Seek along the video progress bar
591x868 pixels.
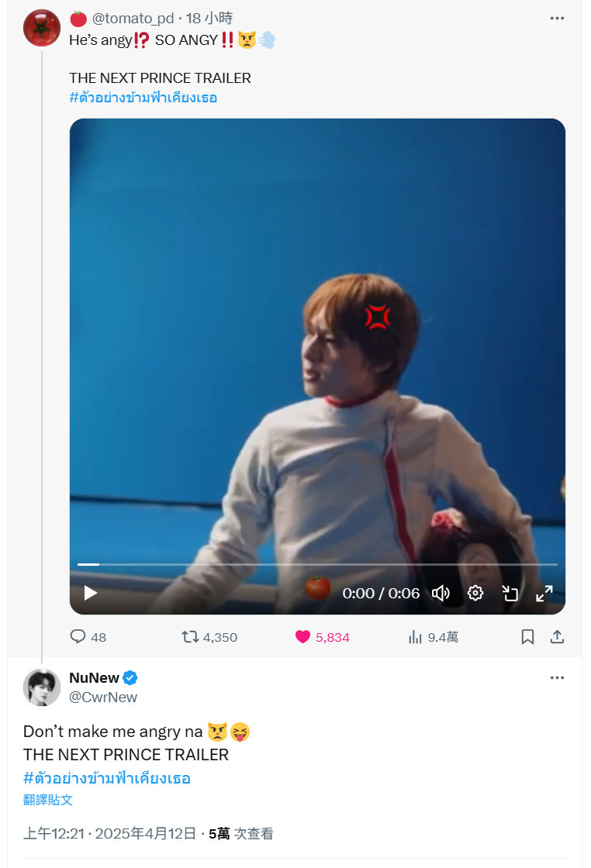(316, 564)
